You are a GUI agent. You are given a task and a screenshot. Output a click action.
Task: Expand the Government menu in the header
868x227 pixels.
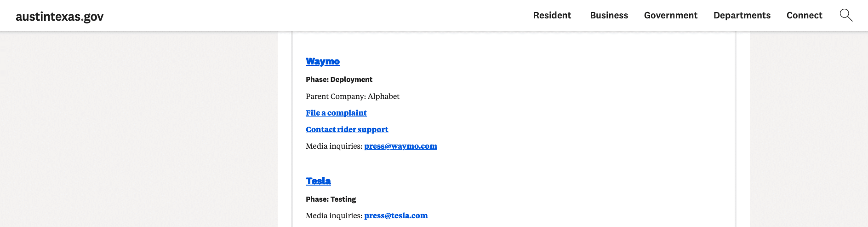[670, 15]
